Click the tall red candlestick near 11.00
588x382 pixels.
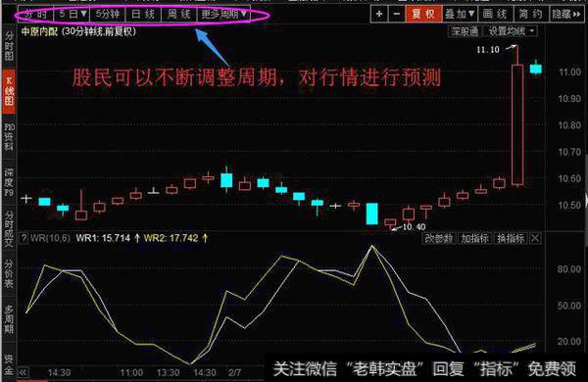coord(517,124)
